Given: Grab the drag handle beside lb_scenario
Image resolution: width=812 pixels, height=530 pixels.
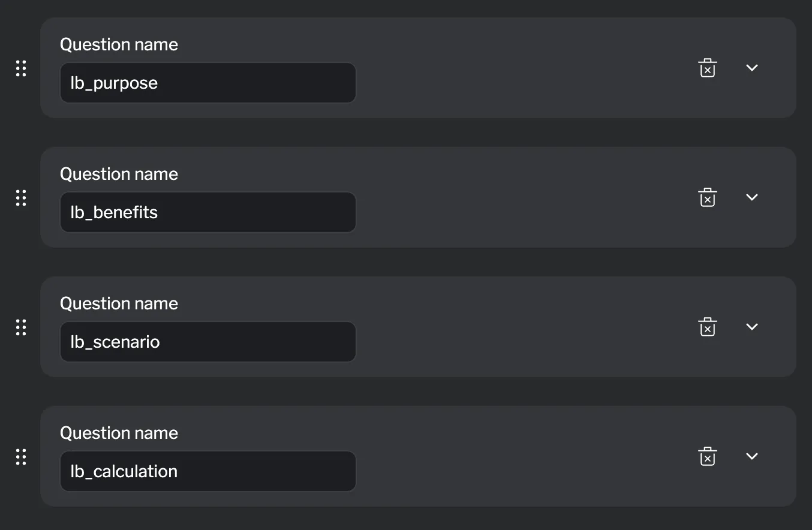Looking at the screenshot, I should pyautogui.click(x=20, y=327).
